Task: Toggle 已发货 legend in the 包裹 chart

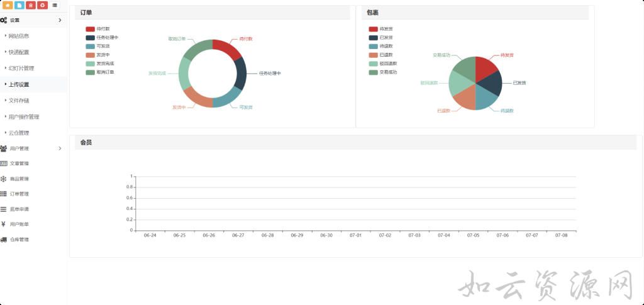Action: (380, 38)
